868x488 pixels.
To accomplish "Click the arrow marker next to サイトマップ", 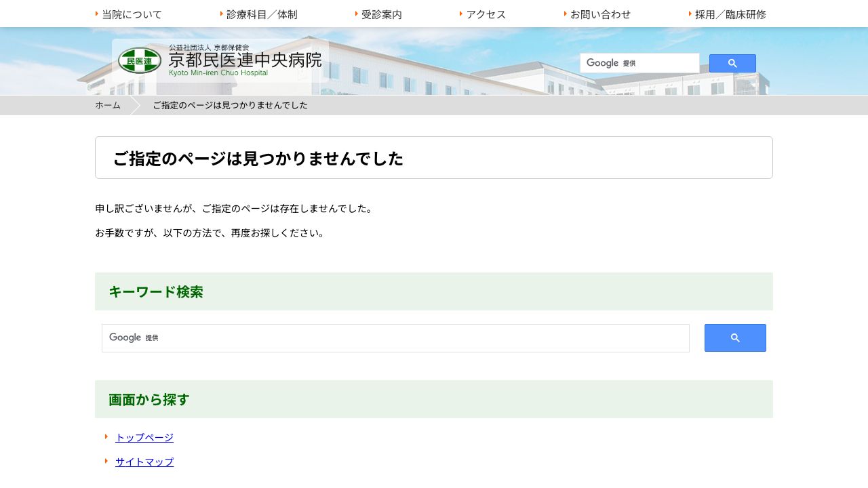I will 106,462.
